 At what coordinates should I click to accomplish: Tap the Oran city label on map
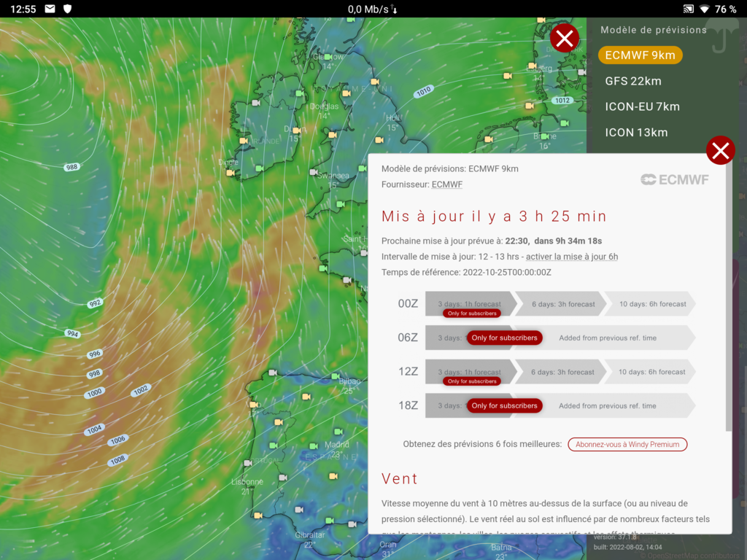pos(388,544)
